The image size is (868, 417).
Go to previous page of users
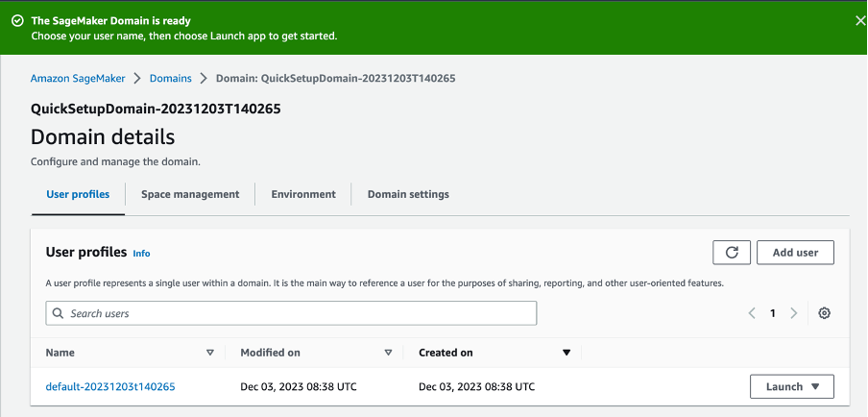752,313
